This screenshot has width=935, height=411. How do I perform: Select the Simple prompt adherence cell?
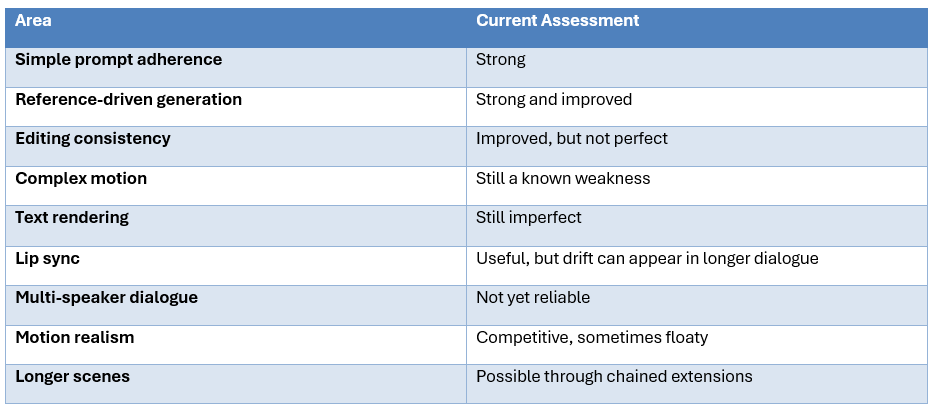tap(236, 67)
